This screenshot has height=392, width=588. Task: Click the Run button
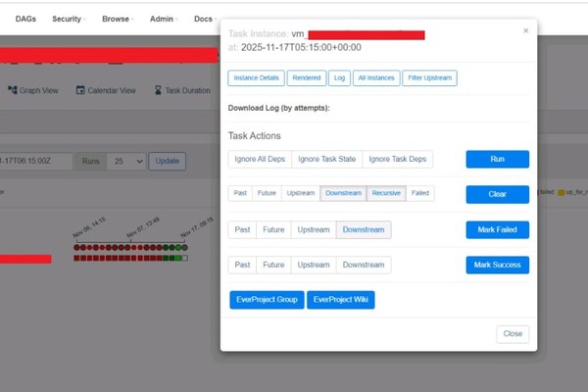click(x=498, y=159)
